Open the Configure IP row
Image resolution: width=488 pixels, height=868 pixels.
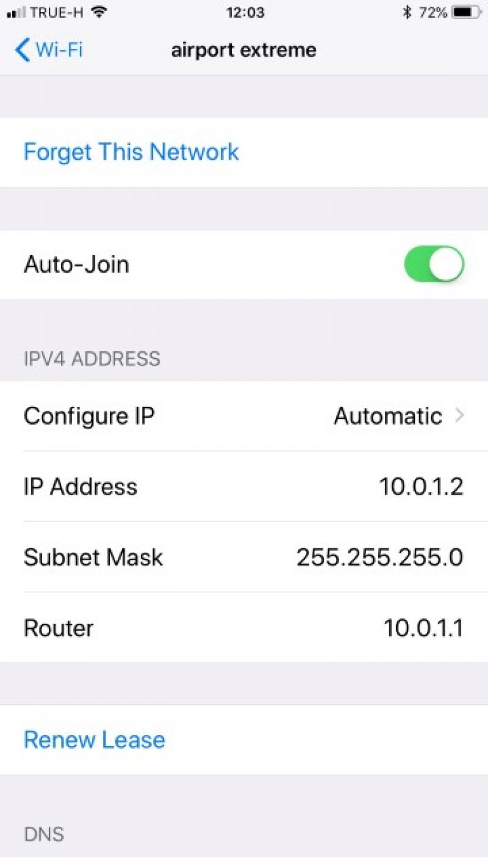point(244,416)
